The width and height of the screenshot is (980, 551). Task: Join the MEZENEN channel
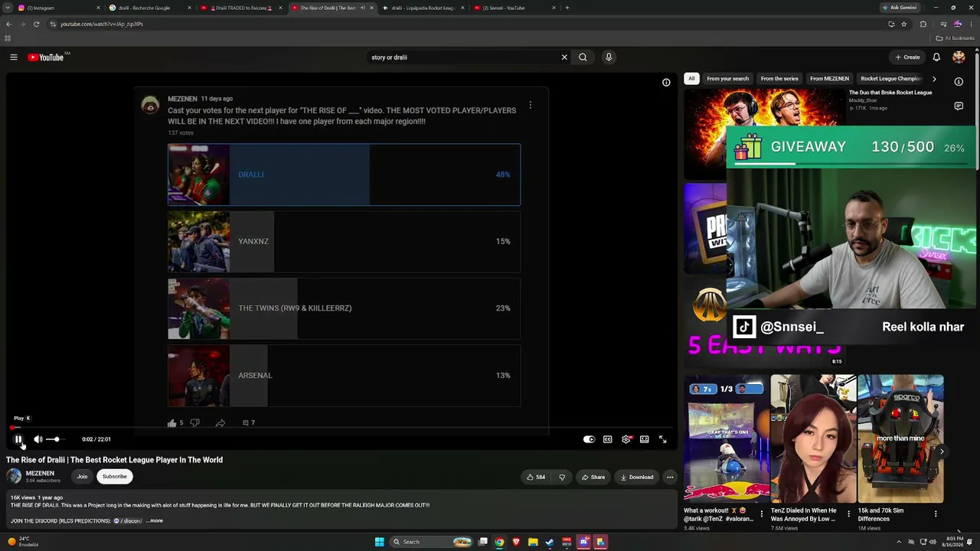point(82,476)
